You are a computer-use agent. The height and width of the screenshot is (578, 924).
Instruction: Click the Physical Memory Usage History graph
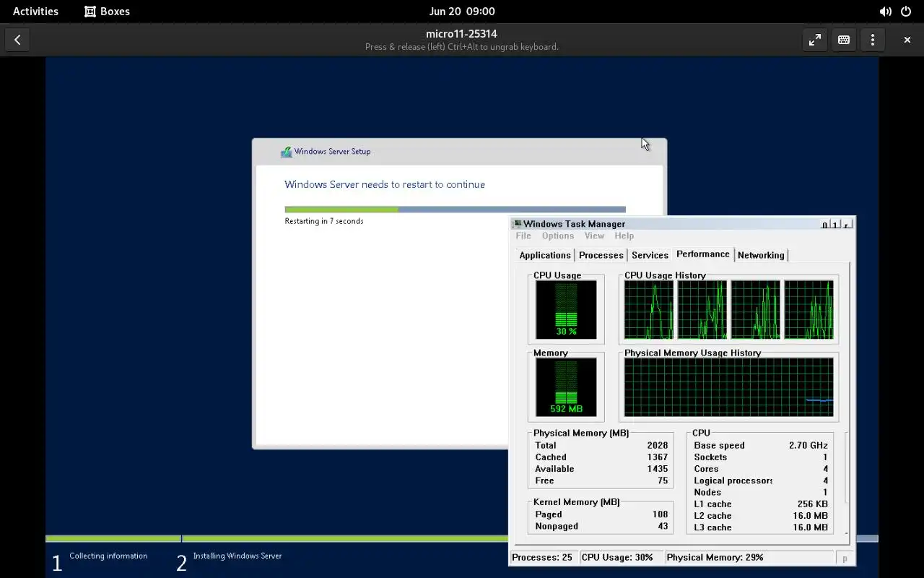click(x=729, y=387)
